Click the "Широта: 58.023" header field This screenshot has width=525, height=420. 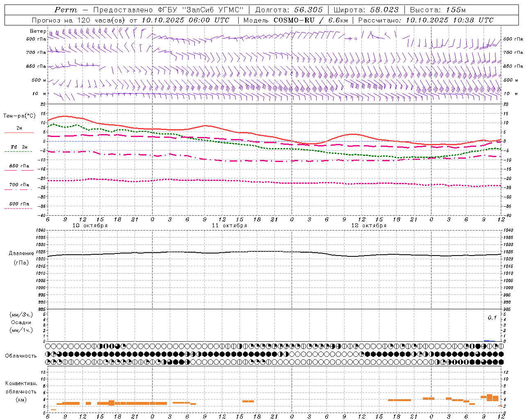click(x=366, y=10)
